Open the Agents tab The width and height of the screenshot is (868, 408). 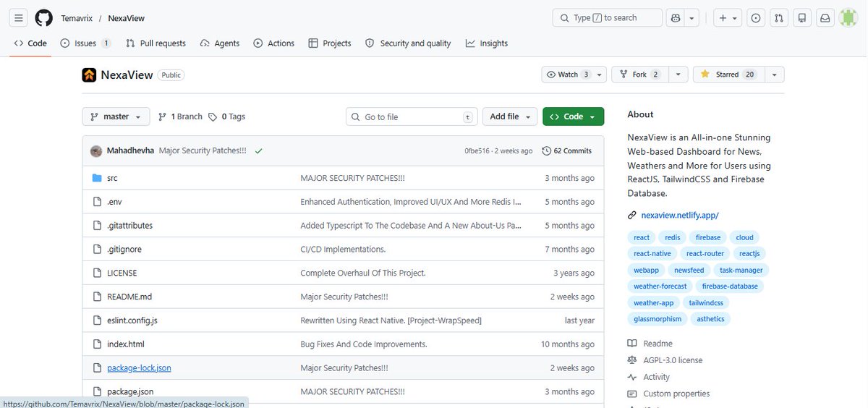click(220, 43)
